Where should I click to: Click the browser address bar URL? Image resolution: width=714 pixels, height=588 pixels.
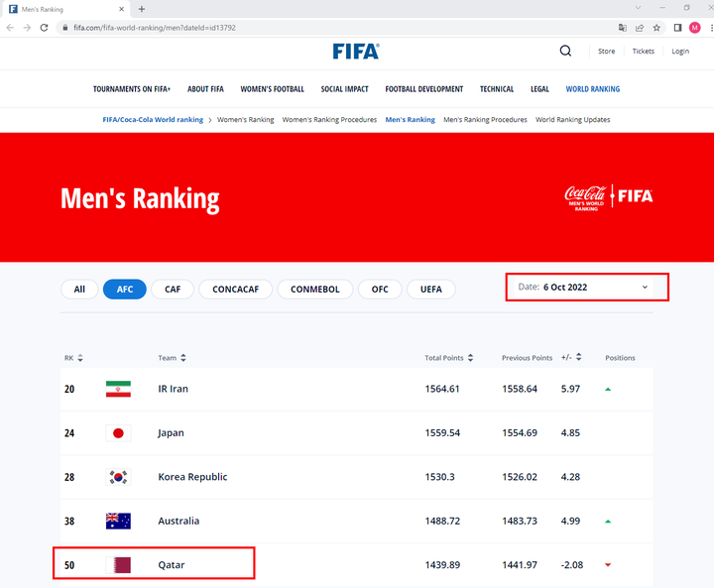pyautogui.click(x=155, y=28)
